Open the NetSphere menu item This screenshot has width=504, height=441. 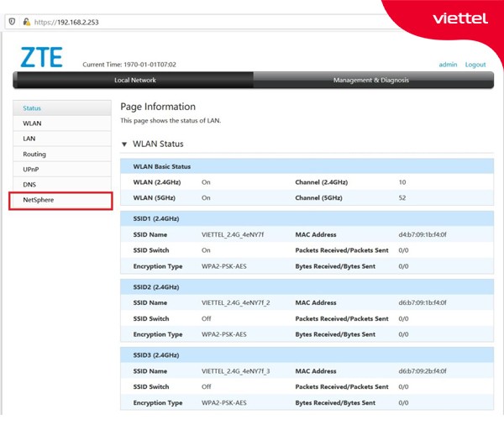(x=60, y=200)
